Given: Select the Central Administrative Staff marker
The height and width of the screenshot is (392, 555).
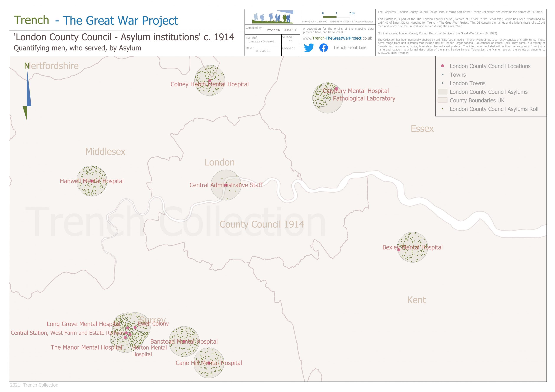Looking at the screenshot, I should coord(226,185).
